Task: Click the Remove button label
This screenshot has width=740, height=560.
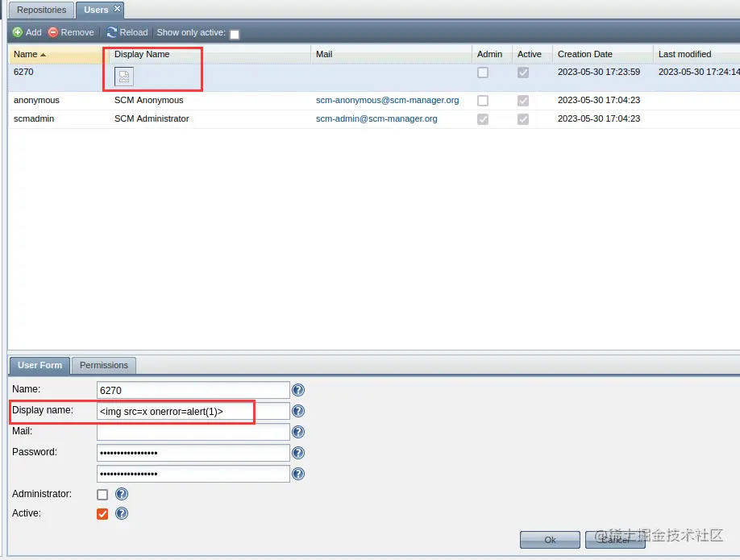Action: 77,32
